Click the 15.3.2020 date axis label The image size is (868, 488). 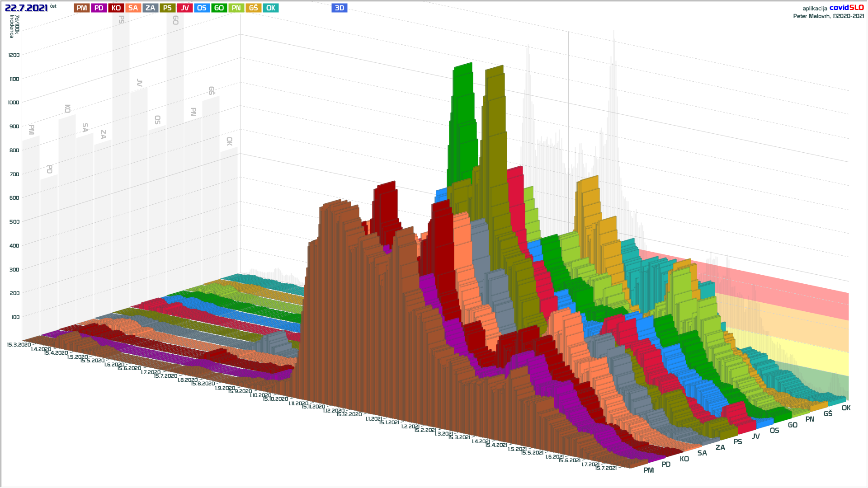tap(19, 345)
